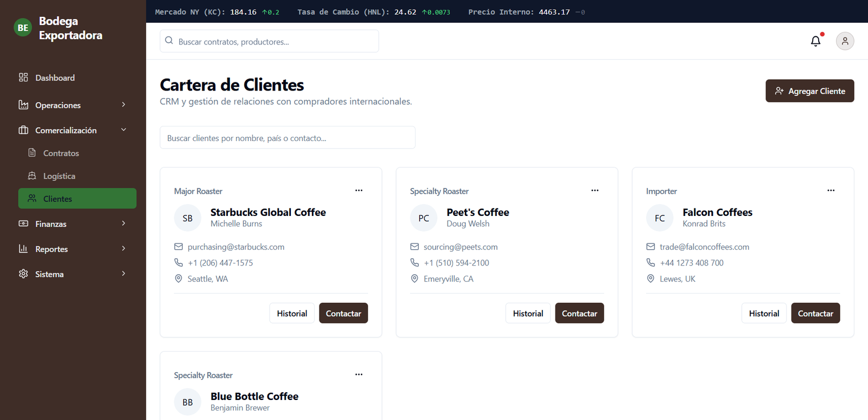Click the Contratos document icon
The image size is (868, 420).
click(32, 153)
